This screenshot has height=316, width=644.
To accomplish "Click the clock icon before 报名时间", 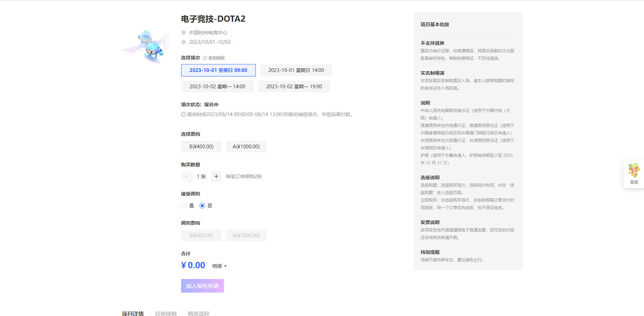I will (183, 114).
